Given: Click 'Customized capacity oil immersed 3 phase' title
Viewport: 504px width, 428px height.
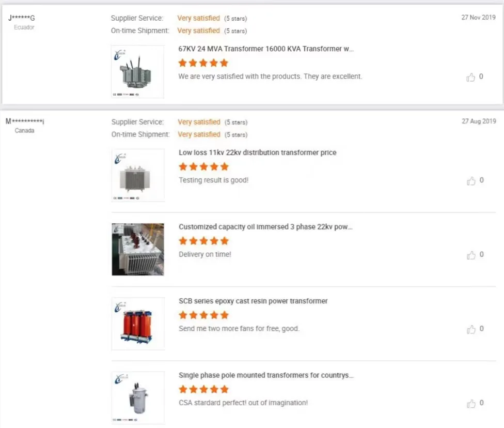Looking at the screenshot, I should tap(265, 227).
